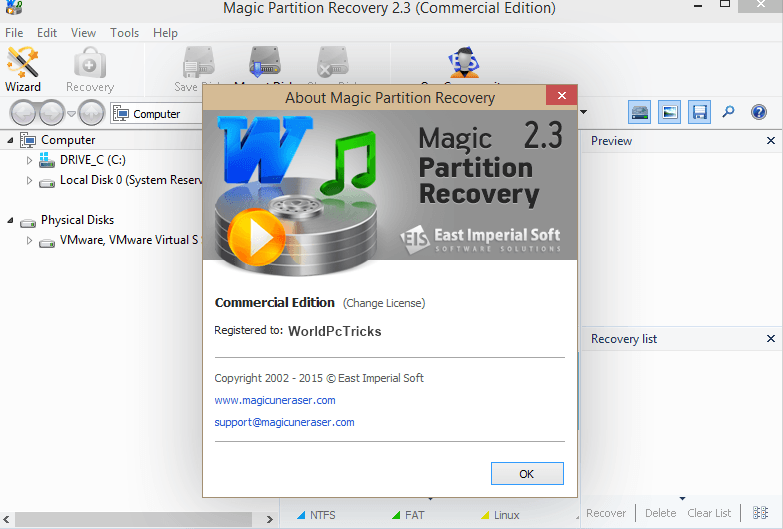Open the search magnifier tool

(729, 111)
